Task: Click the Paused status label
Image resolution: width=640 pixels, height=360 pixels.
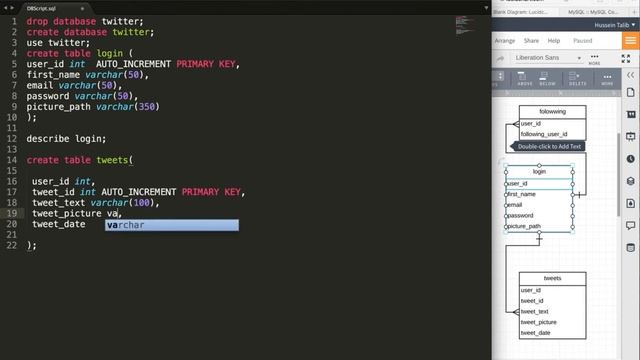Action: coord(582,41)
